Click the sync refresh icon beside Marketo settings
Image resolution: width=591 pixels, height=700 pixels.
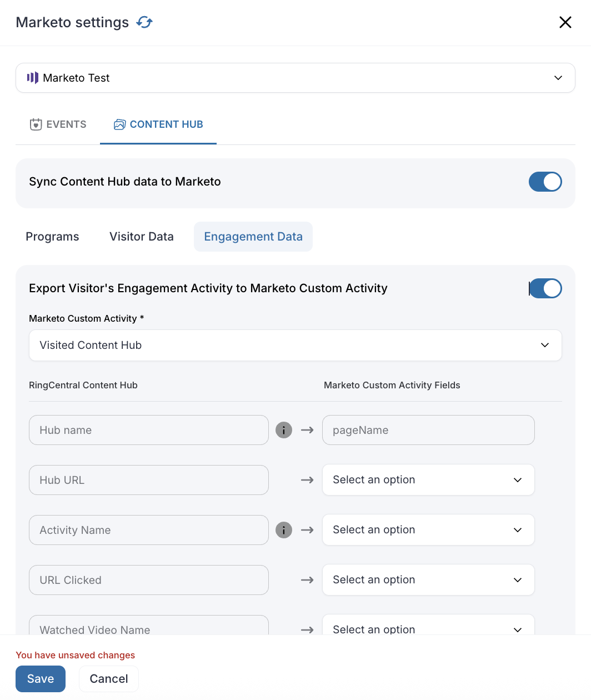tap(144, 22)
